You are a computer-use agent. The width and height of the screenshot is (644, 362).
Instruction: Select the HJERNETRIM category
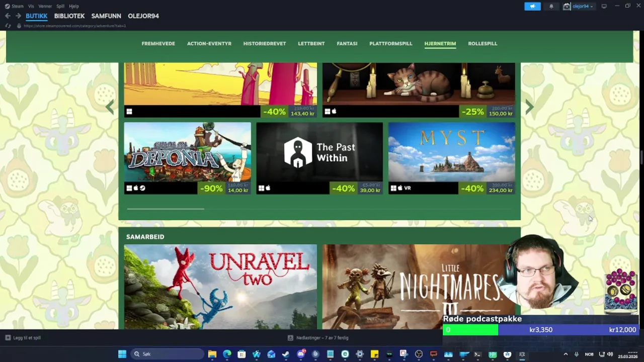(440, 44)
